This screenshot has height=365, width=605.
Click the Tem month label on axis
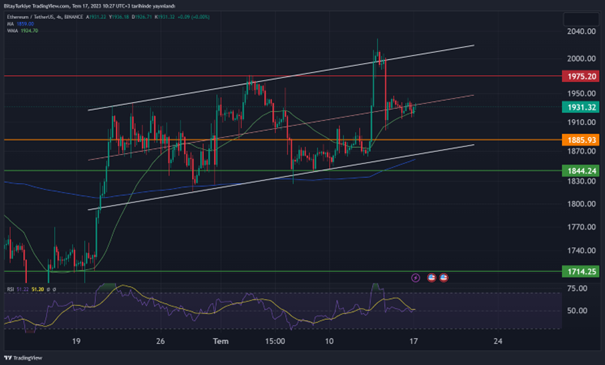(x=221, y=341)
